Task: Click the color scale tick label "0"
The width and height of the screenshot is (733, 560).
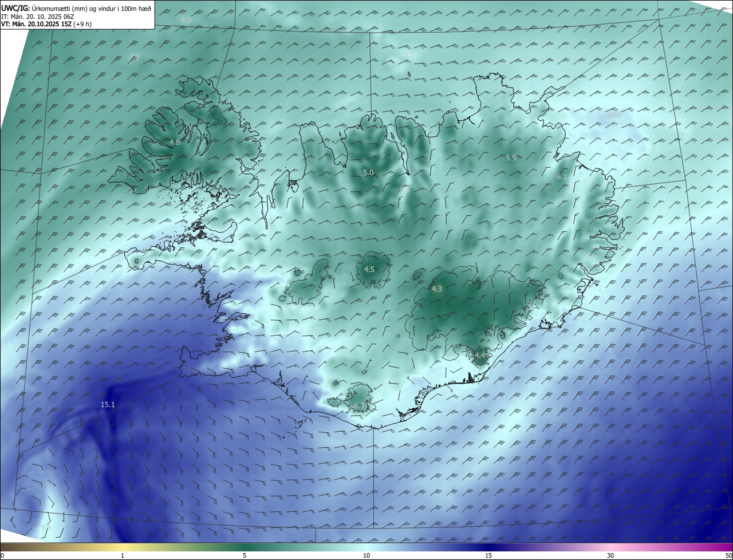Action: (2, 555)
